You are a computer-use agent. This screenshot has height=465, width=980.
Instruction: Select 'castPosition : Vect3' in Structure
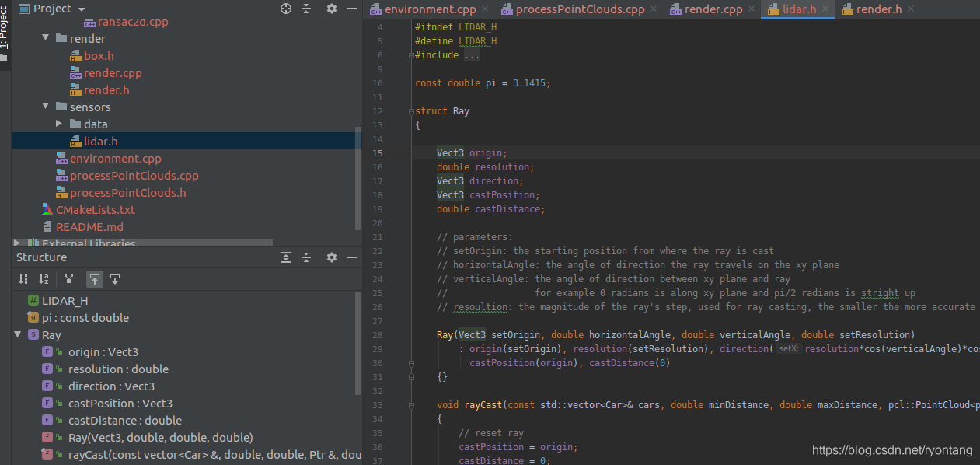(120, 403)
